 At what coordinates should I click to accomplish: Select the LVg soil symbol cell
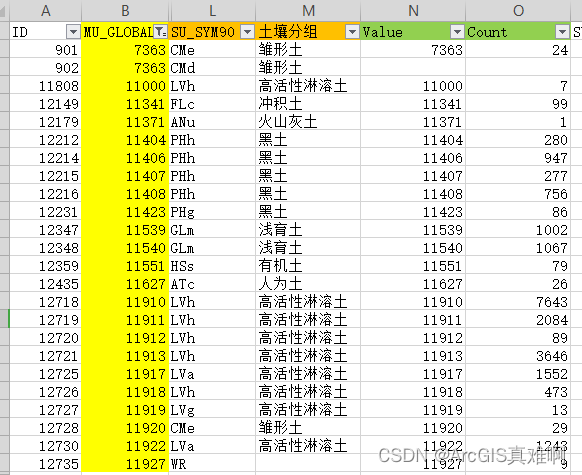(212, 410)
